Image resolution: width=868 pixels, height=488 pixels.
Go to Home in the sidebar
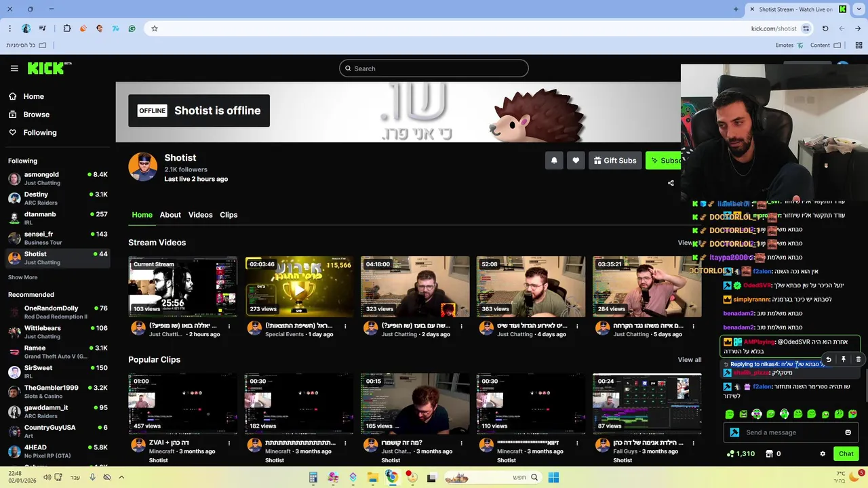pos(33,96)
